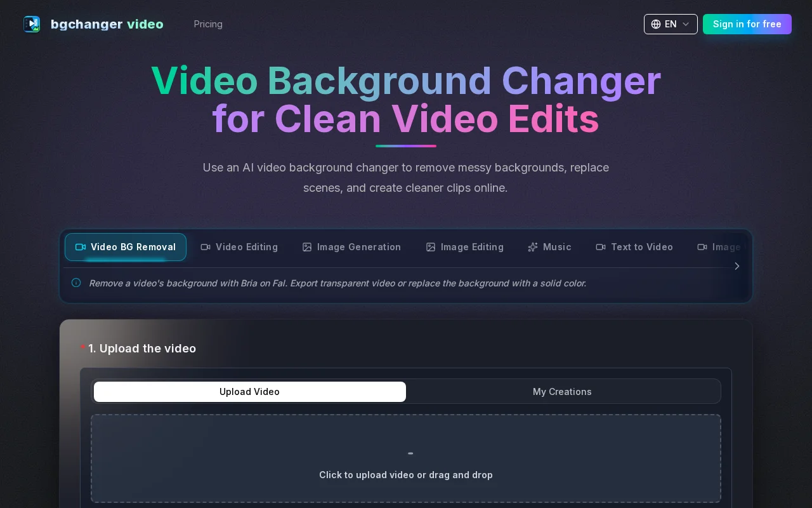Click the Text to Video camera icon
Image resolution: width=812 pixels, height=508 pixels.
601,247
